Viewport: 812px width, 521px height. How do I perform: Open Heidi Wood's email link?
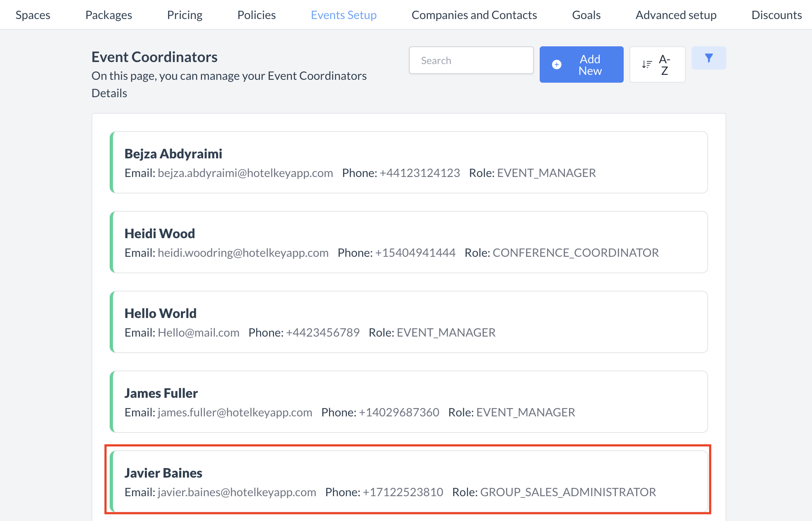tap(243, 253)
